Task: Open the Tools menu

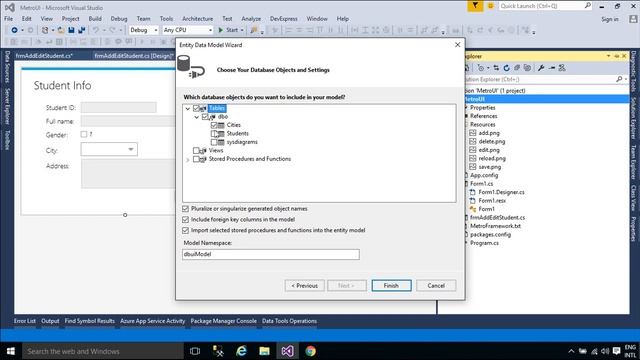Action: (x=166, y=19)
